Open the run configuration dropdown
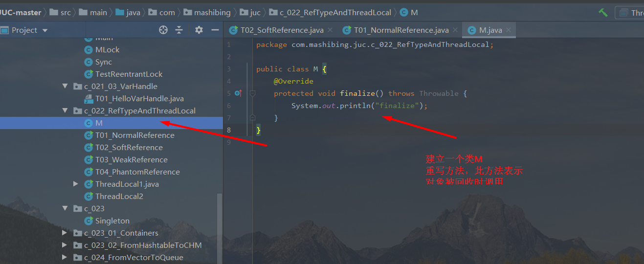Screen dimensions: 644x264 (631, 13)
